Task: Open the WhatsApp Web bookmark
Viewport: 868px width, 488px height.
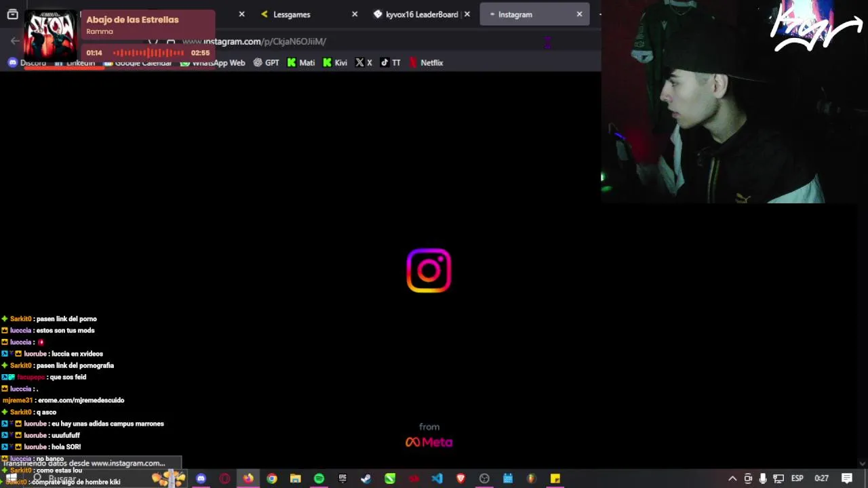Action: [212, 63]
